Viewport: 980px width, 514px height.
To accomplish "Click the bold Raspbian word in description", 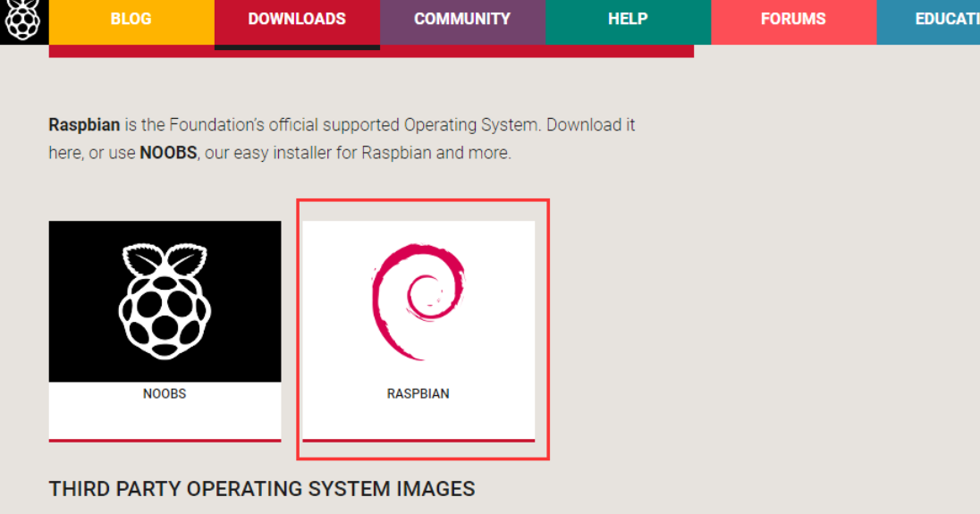I will click(x=84, y=125).
